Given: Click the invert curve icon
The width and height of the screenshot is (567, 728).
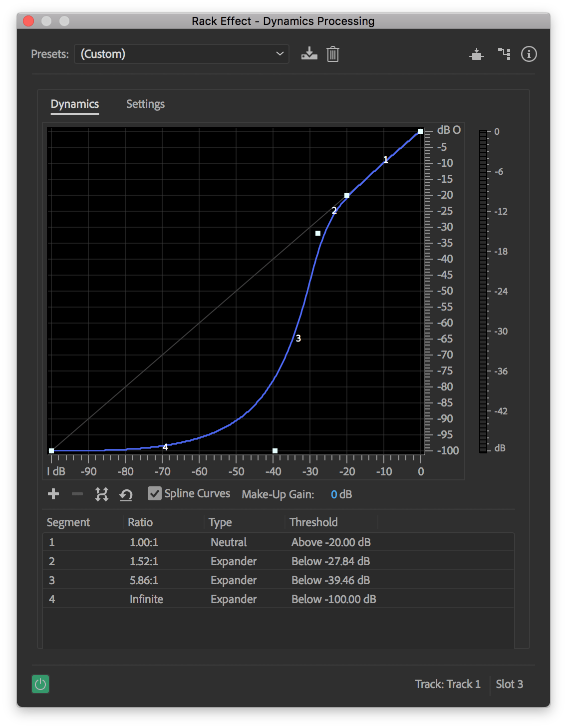Looking at the screenshot, I should 102,494.
